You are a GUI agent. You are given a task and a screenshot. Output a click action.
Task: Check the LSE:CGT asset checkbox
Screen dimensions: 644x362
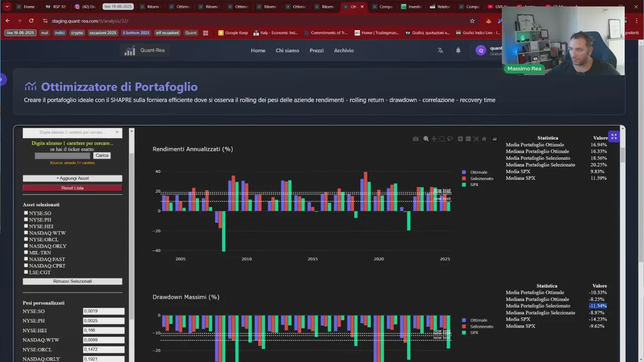[26, 271]
